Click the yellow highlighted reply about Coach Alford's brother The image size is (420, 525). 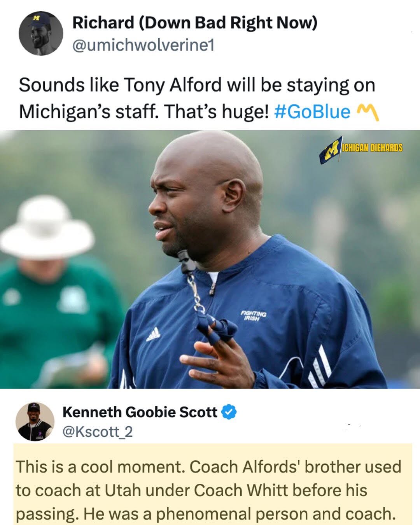pyautogui.click(x=212, y=483)
